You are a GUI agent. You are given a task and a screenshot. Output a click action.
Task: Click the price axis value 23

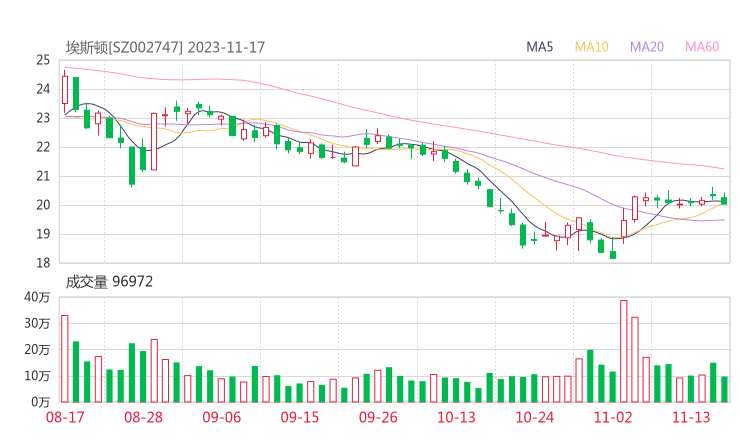coord(43,118)
